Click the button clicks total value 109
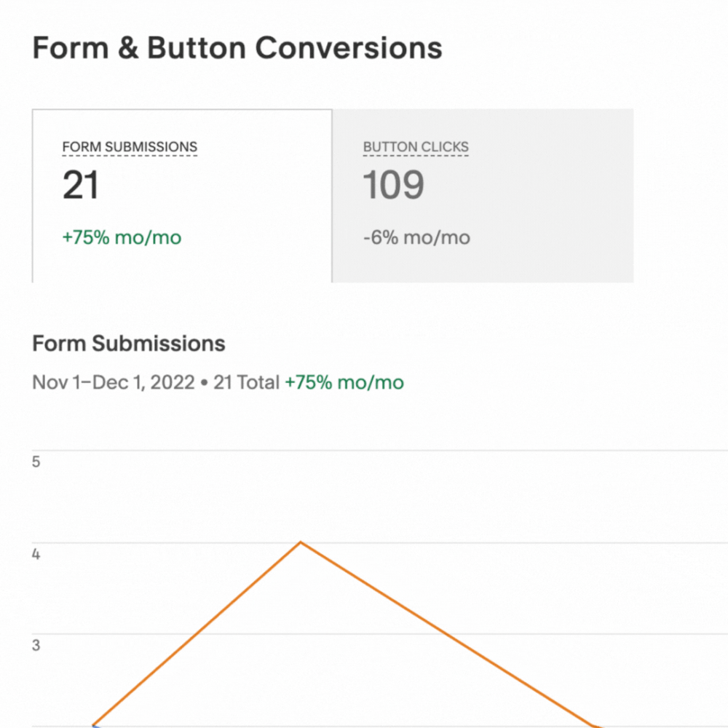The image size is (728, 728). (x=393, y=184)
